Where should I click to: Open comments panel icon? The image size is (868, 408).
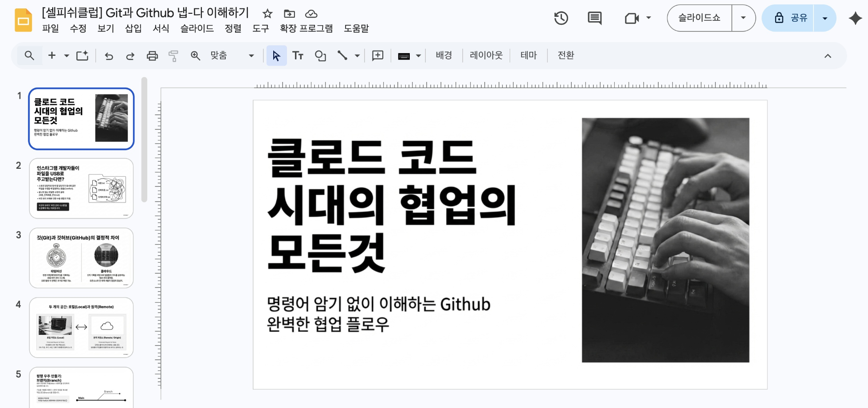point(594,18)
